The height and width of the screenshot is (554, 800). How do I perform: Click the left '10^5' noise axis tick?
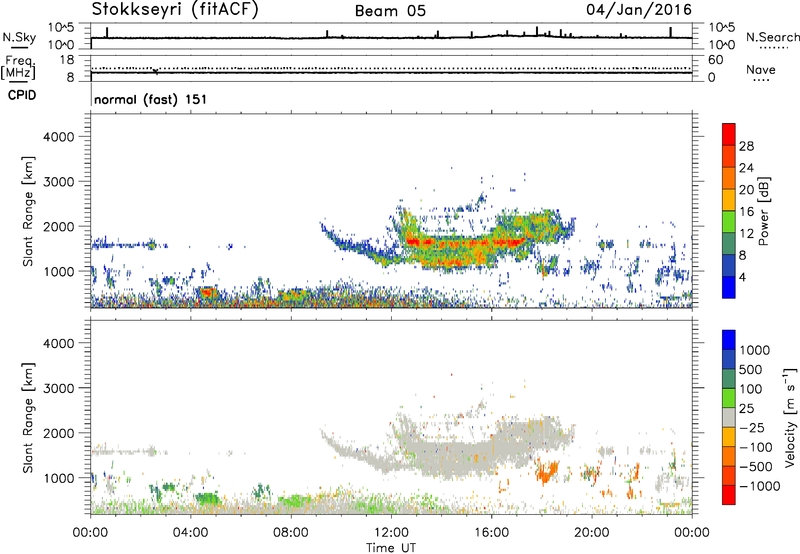61,27
